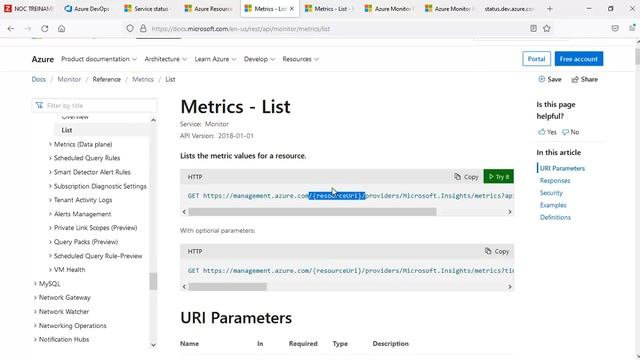Jump to Responses section link

point(555,180)
